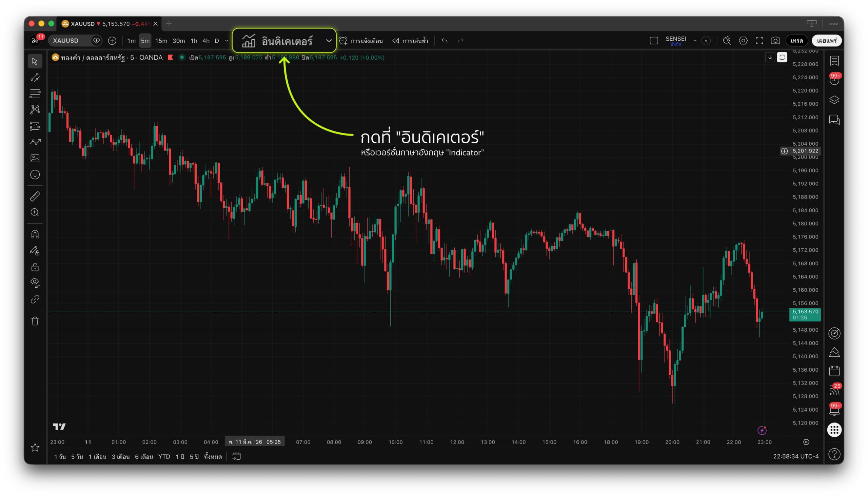Viewport: 868px width, 496px height.
Task: Open the SENSEI layout dropdown arrow
Action: pos(694,41)
